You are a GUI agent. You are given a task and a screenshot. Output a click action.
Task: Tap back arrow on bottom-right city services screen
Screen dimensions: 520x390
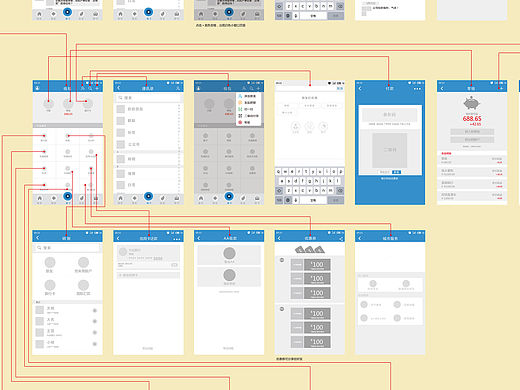(x=360, y=238)
